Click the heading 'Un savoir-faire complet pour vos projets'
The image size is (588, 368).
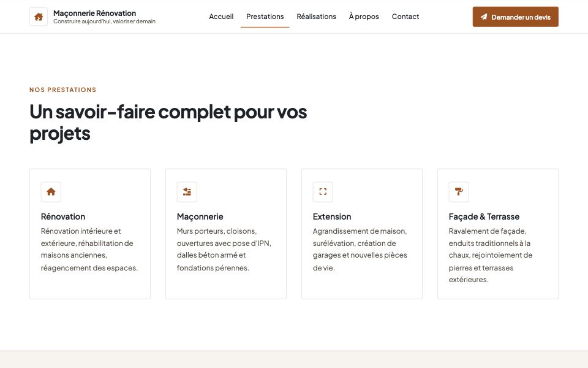click(x=168, y=123)
